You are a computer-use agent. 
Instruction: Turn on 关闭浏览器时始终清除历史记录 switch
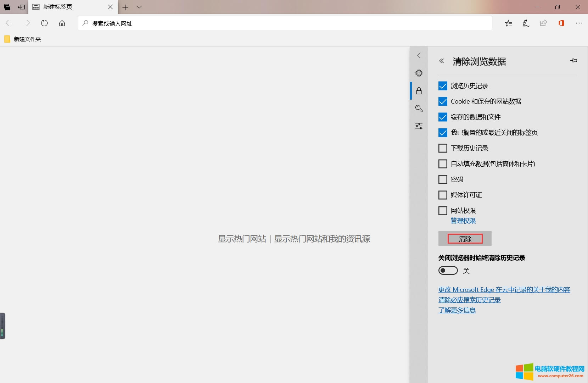point(448,270)
